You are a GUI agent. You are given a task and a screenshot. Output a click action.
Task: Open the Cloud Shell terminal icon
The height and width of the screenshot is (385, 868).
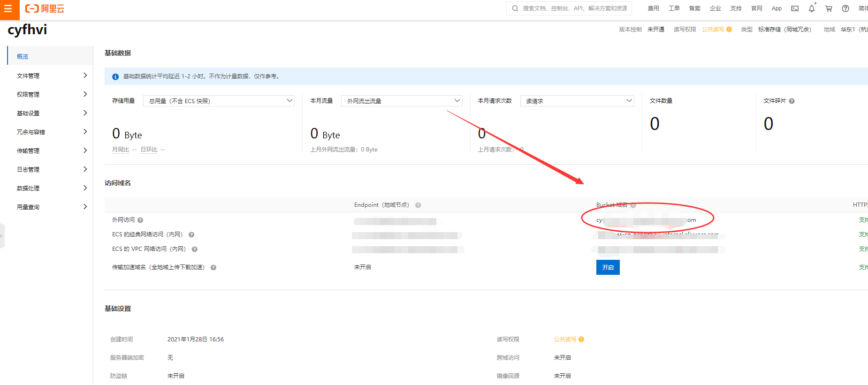pyautogui.click(x=794, y=8)
